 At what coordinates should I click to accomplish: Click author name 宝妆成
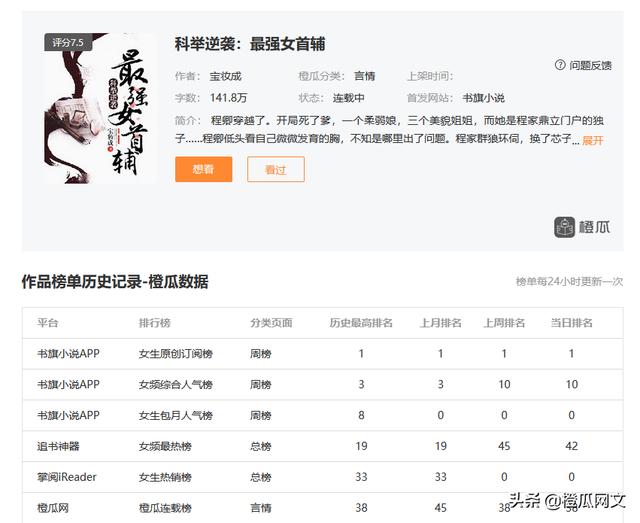click(226, 76)
